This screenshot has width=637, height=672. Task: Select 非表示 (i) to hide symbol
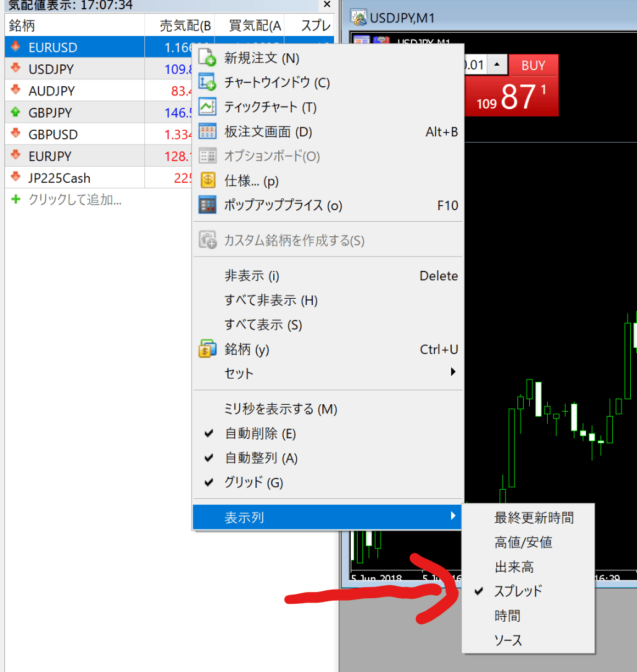[328, 276]
